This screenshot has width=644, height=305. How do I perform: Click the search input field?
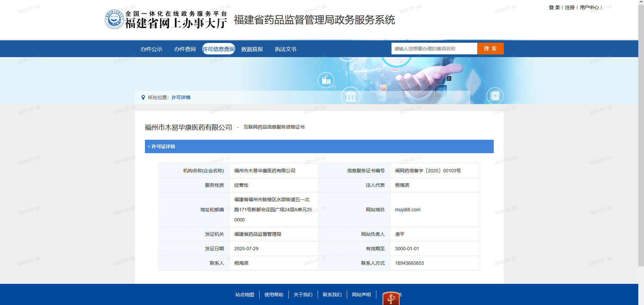point(434,49)
